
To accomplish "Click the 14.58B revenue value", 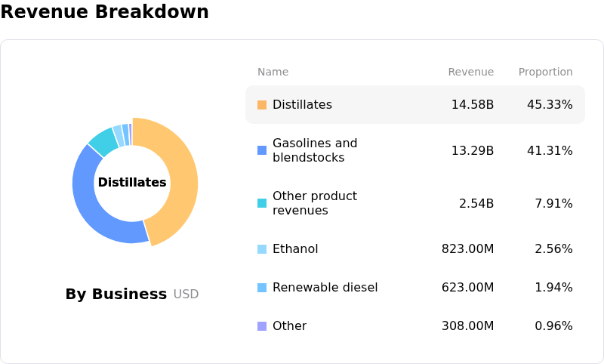I will click(x=472, y=105).
